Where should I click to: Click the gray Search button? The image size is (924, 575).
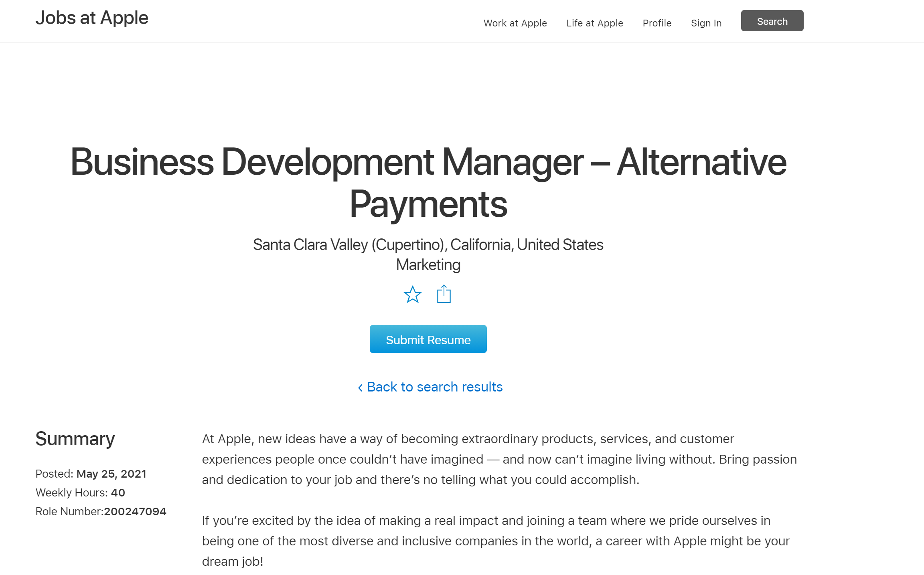pos(772,21)
